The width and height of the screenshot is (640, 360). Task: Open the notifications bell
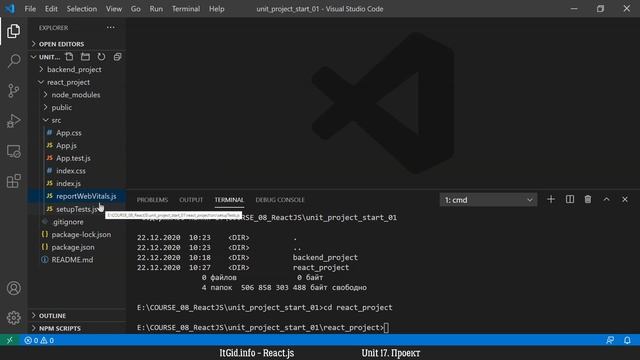(x=627, y=340)
